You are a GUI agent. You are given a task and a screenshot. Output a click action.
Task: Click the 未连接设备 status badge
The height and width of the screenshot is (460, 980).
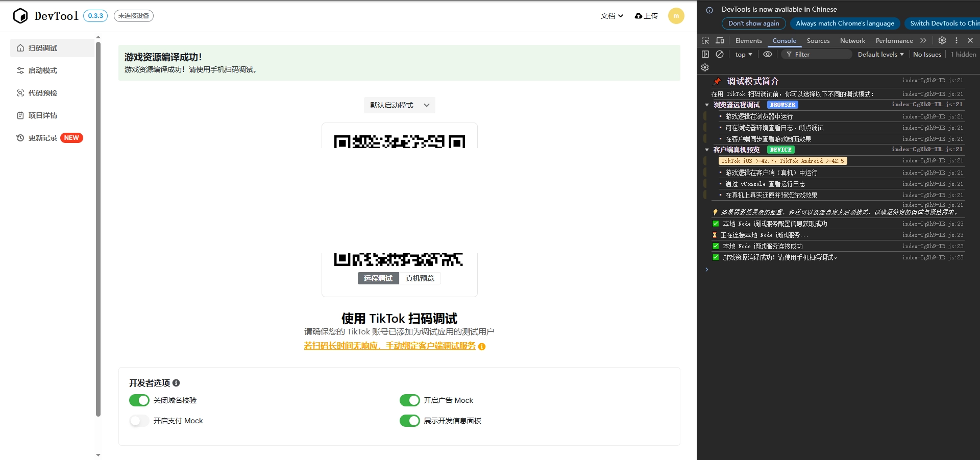(x=134, y=16)
